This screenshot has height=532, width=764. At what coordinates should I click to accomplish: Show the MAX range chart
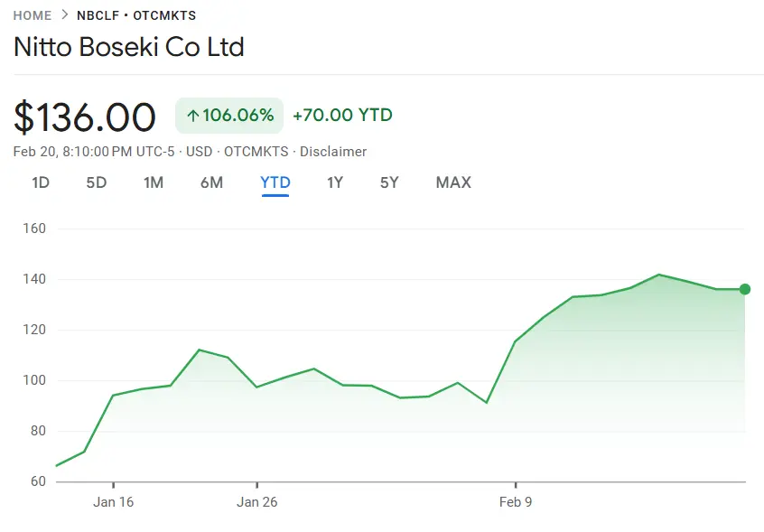453,182
